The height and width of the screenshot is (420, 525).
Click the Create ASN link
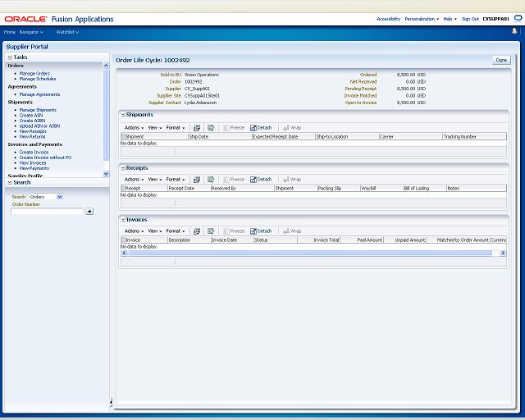click(31, 115)
